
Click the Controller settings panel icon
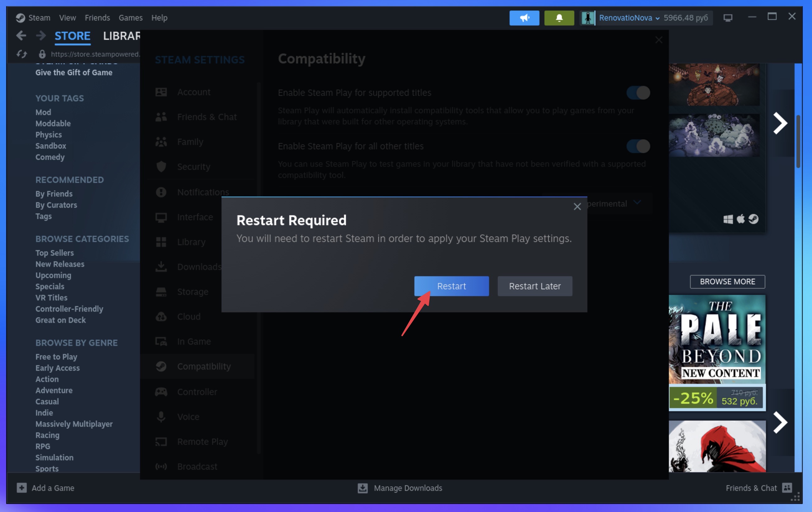[161, 391]
